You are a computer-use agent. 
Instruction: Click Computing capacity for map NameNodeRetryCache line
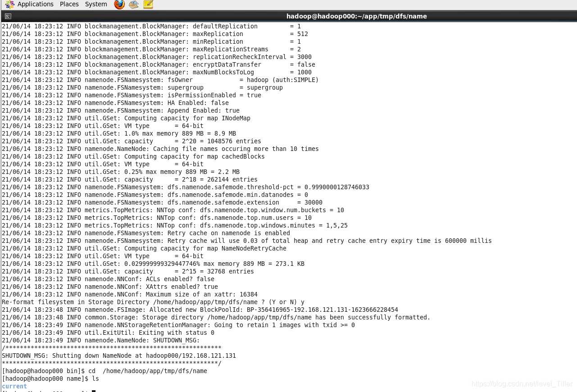[x=144, y=248]
